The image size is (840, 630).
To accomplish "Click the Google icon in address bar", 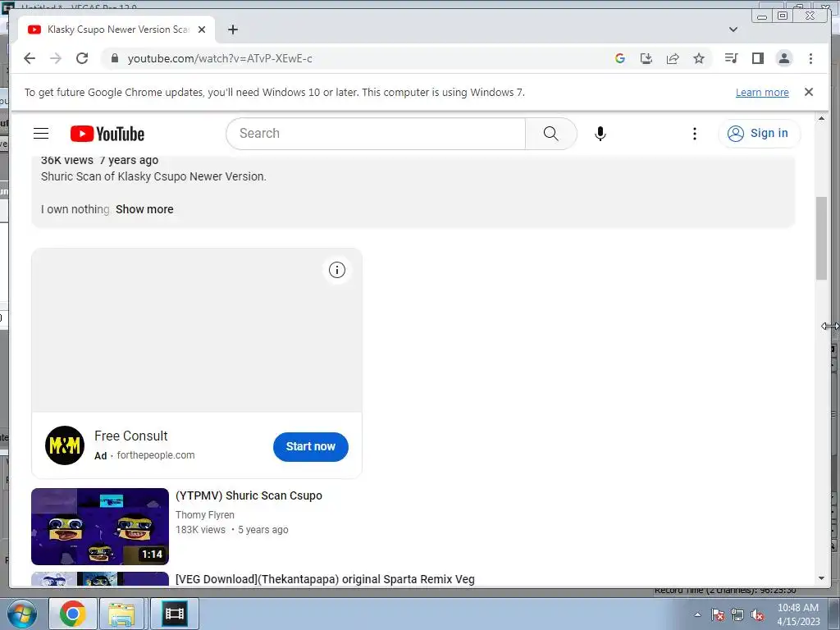I will (x=620, y=58).
